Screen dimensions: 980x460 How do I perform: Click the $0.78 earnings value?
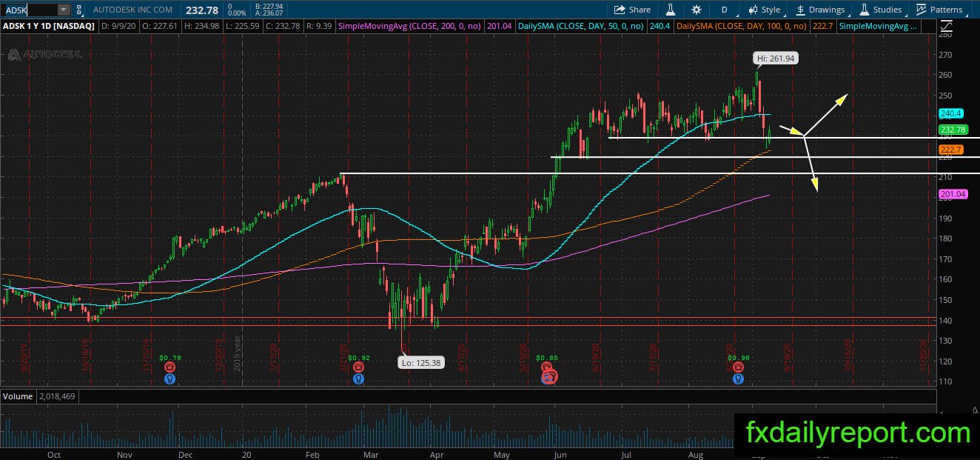[170, 358]
